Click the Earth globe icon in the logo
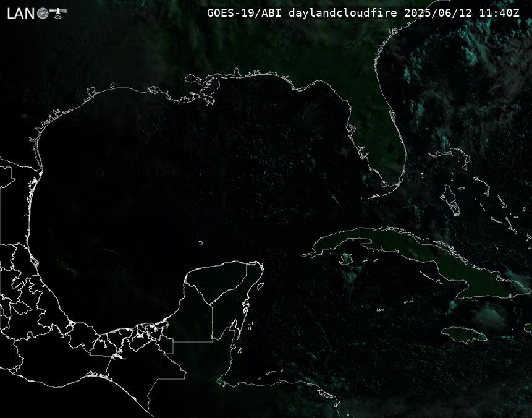 point(43,14)
